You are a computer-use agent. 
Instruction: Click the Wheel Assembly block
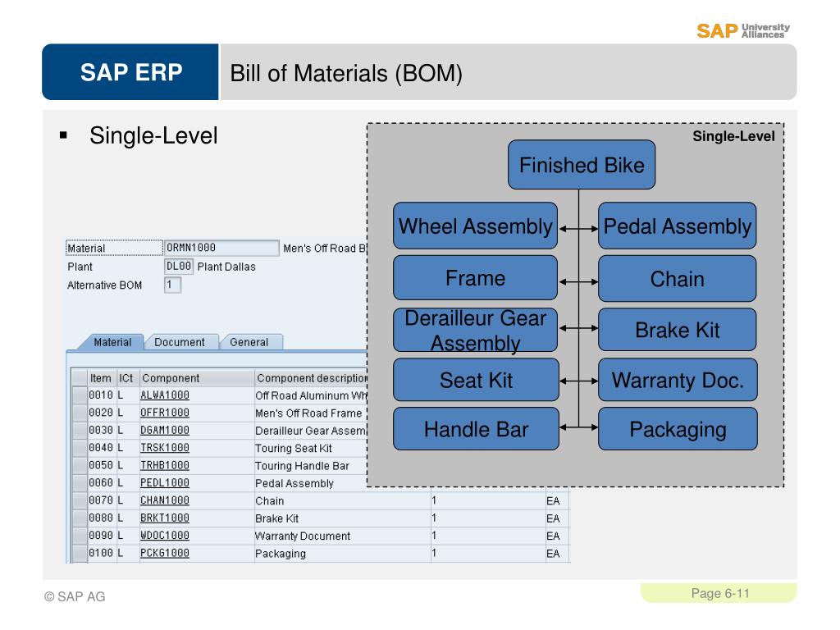[x=475, y=226]
